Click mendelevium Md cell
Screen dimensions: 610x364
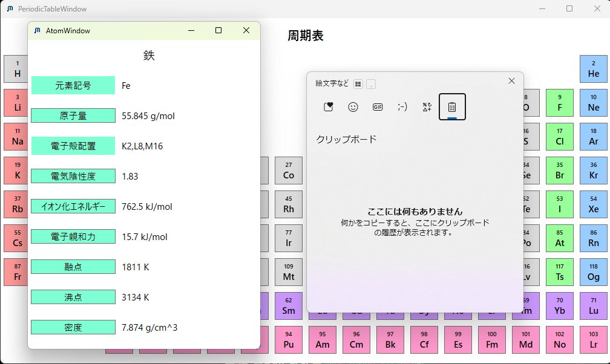525,339
